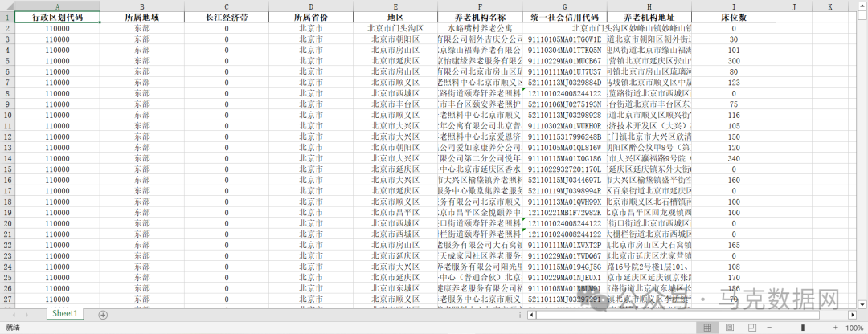This screenshot has width=868, height=334.
Task: Select cell 91110105MA01TG0W1E
Action: tap(565, 39)
